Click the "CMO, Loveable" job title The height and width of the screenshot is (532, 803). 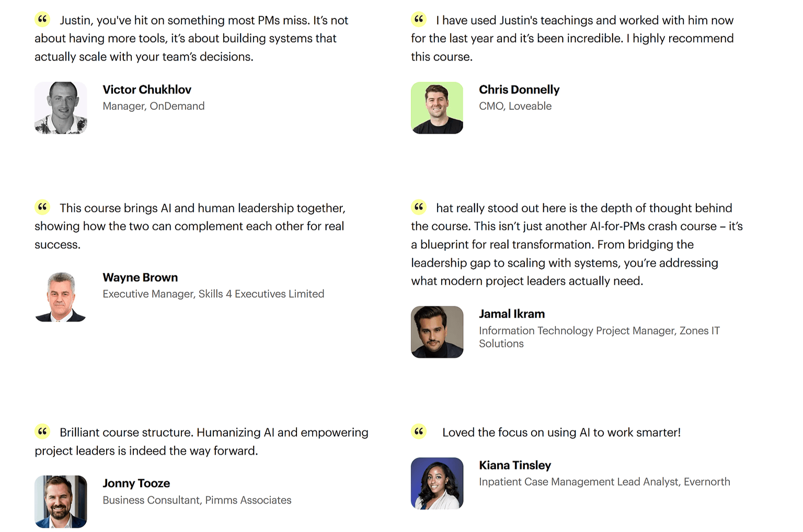(515, 106)
